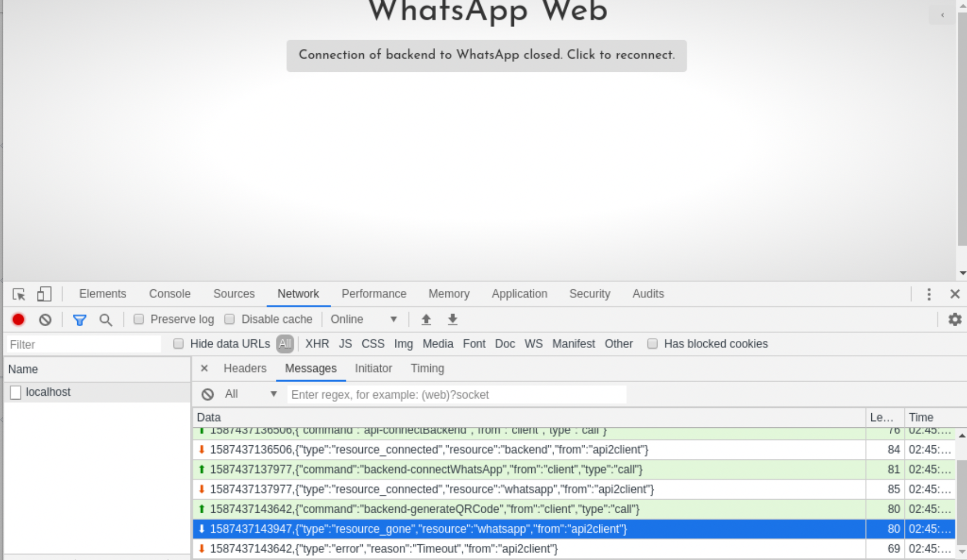This screenshot has height=560, width=967.
Task: Click messages list scroll-down arrow
Action: tap(962, 551)
